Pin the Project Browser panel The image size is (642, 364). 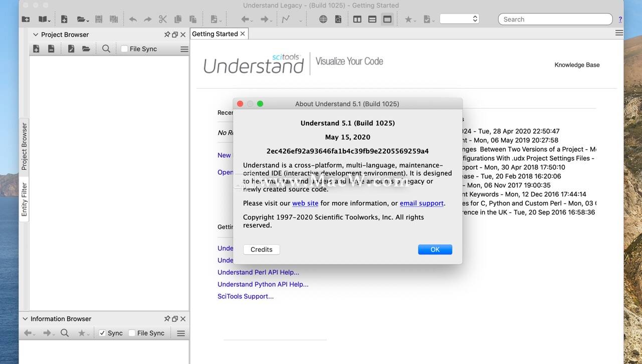click(167, 35)
